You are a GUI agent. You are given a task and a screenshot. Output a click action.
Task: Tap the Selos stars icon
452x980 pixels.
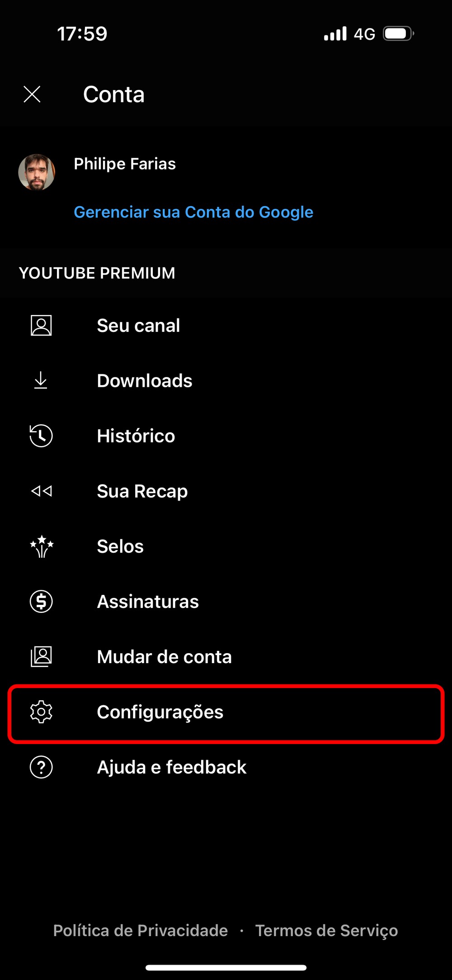pyautogui.click(x=42, y=546)
